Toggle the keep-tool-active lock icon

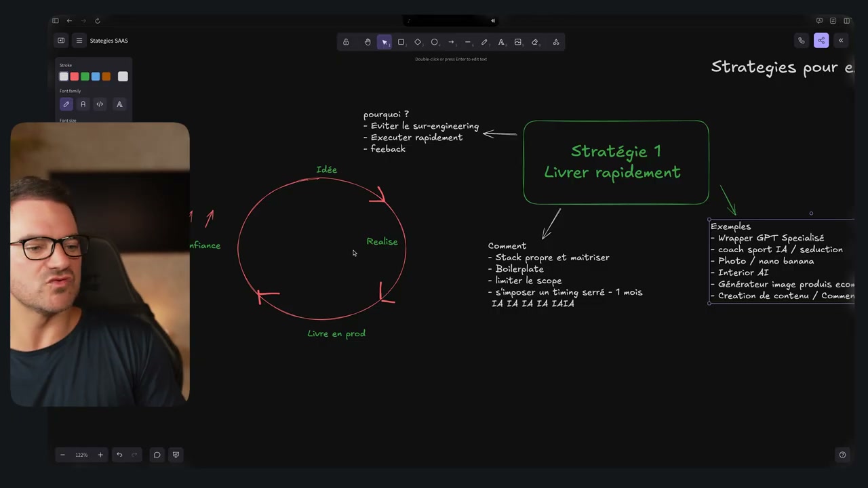(x=346, y=42)
